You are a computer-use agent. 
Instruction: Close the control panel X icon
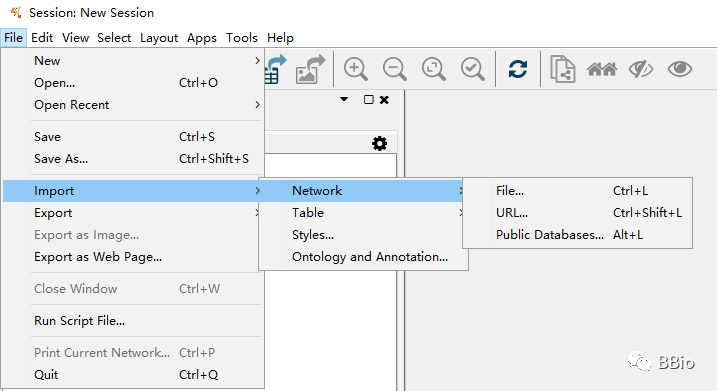(x=384, y=100)
